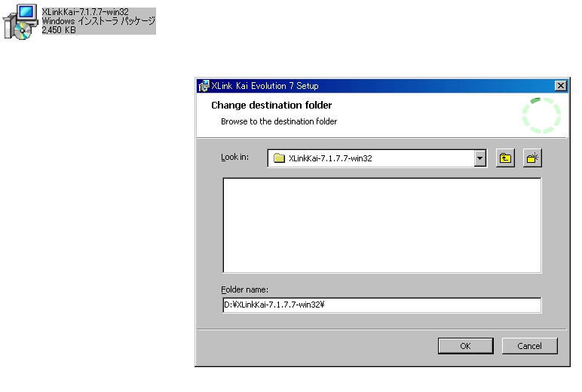
Task: Click the 'Browse to the destination folder' text
Action: click(x=279, y=121)
